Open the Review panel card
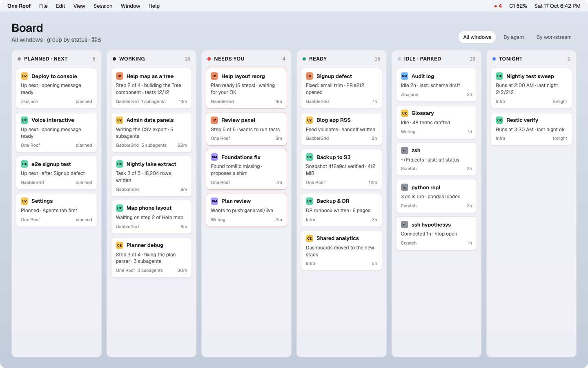This screenshot has width=588, height=368. [247, 129]
